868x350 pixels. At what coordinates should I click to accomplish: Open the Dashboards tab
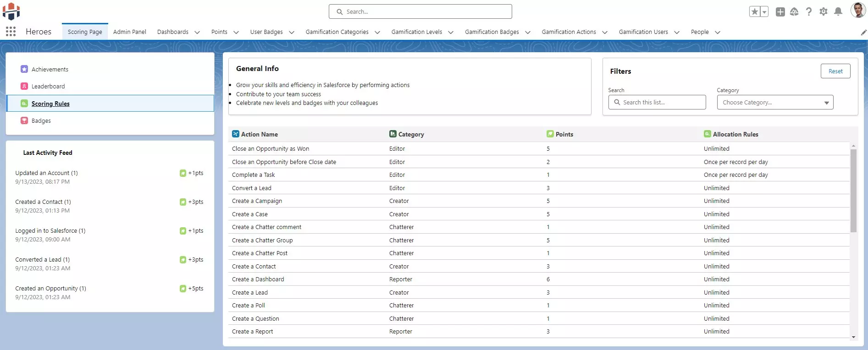point(173,32)
